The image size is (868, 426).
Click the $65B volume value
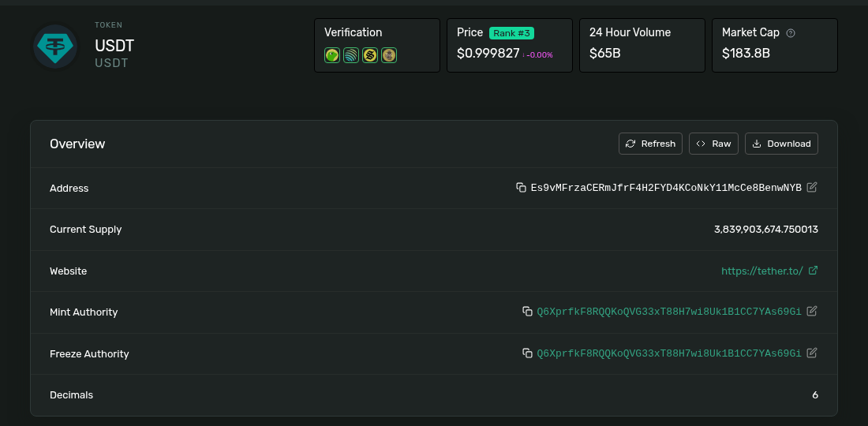[x=605, y=54]
